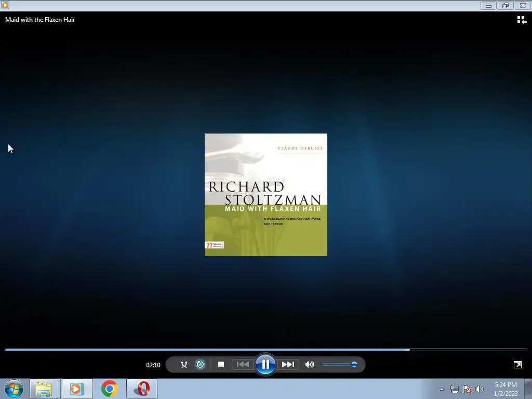The image size is (532, 399).
Task: Stop playback with the stop button
Action: coord(221,364)
